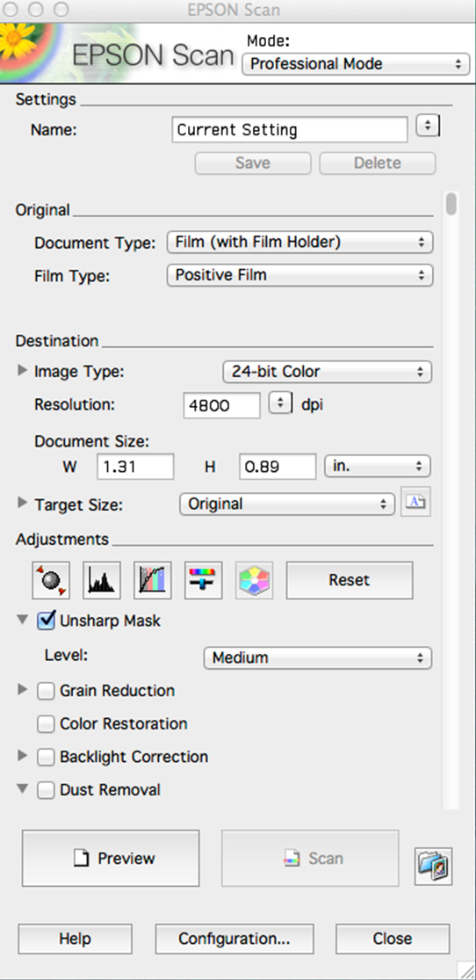Click the Reset adjustments button
476x980 pixels.
(350, 580)
